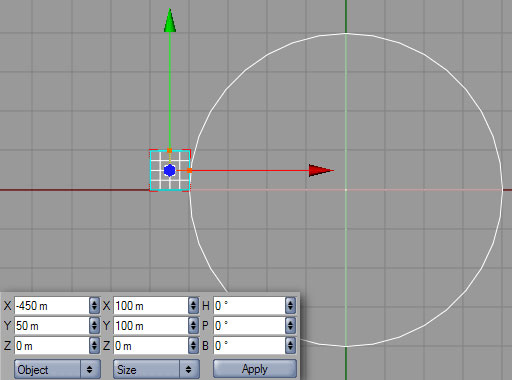Click the blue Z-axis center handle

click(x=170, y=170)
